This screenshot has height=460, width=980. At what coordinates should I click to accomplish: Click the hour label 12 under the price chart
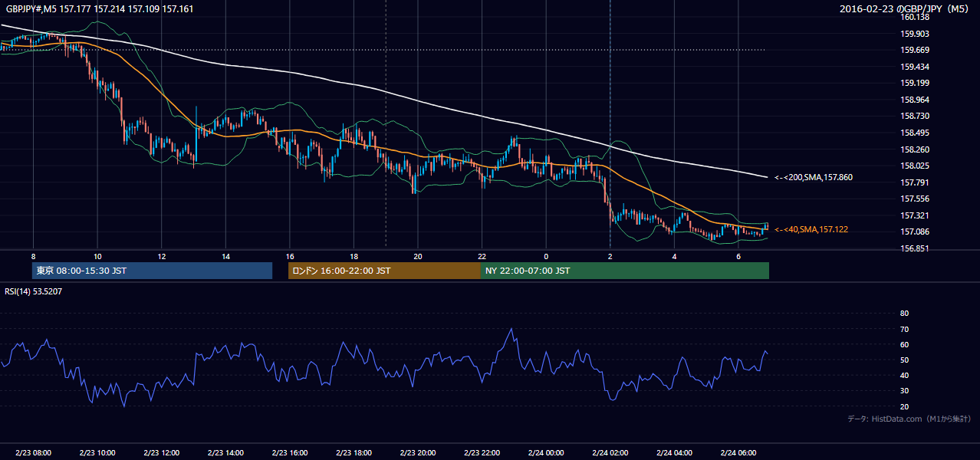coord(161,256)
